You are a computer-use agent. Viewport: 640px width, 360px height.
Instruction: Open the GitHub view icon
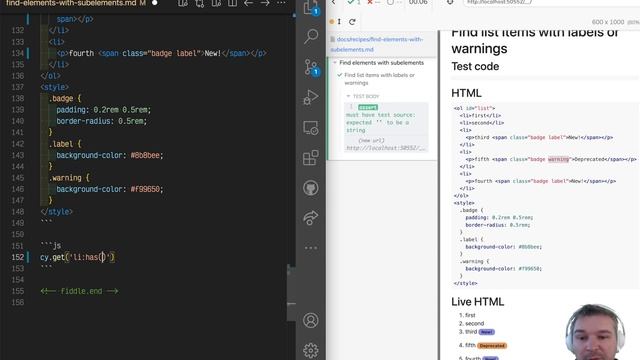(x=311, y=188)
